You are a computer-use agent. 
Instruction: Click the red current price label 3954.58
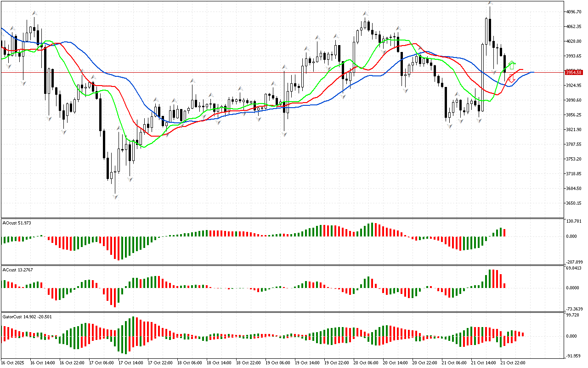point(573,73)
